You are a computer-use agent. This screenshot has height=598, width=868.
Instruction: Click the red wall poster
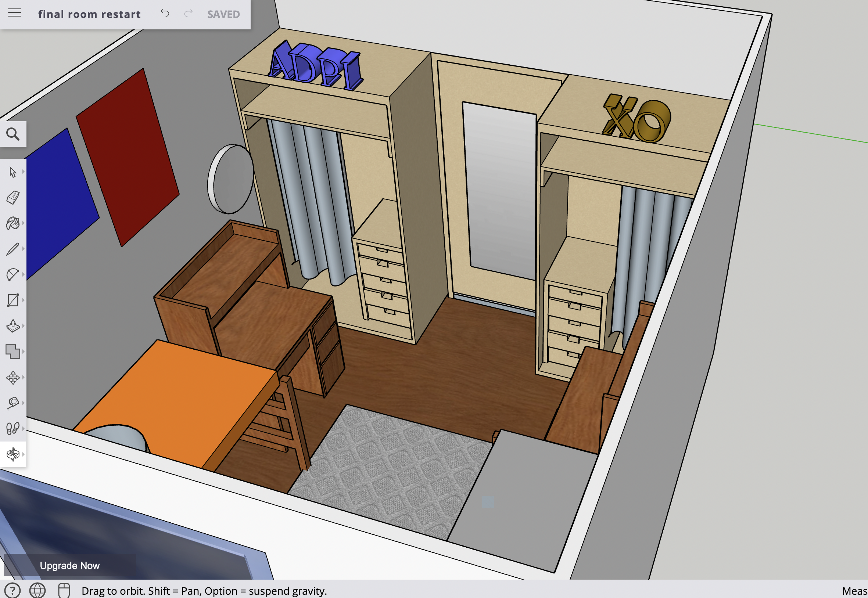pos(128,157)
